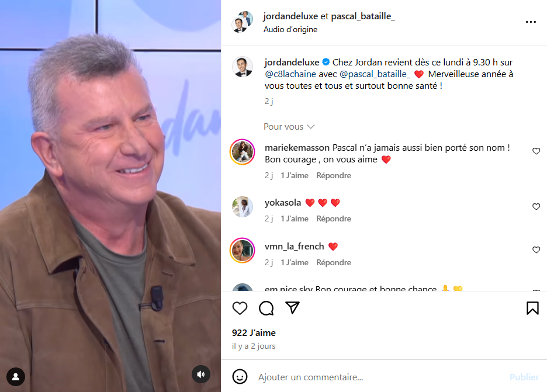The width and height of the screenshot is (547, 392).
Task: Like yokasola's comment heart
Action: click(536, 206)
